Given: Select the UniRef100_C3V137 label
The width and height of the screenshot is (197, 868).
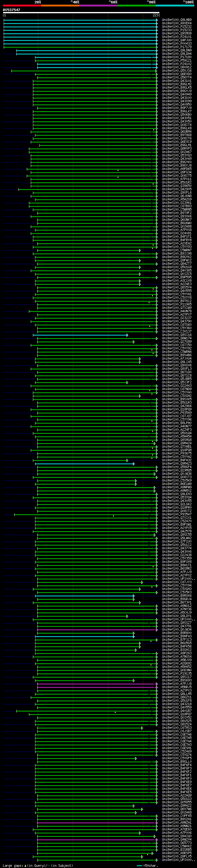Looking at the screenshot, I should click(177, 332).
